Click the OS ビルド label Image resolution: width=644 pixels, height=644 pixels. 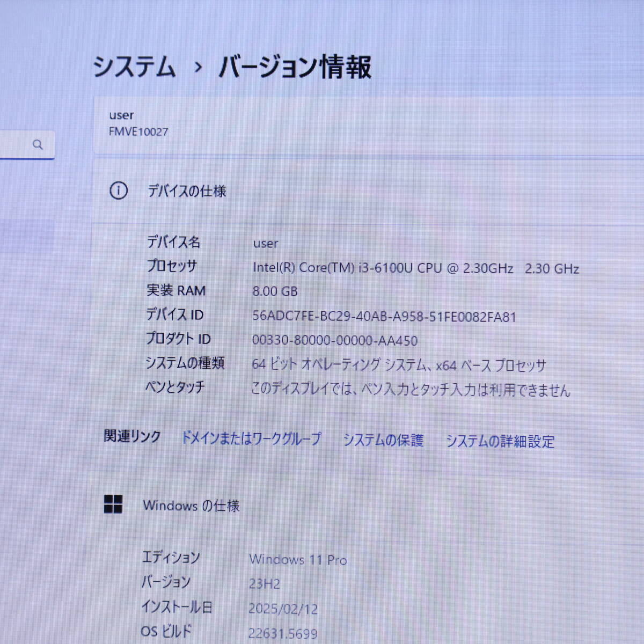tap(166, 631)
